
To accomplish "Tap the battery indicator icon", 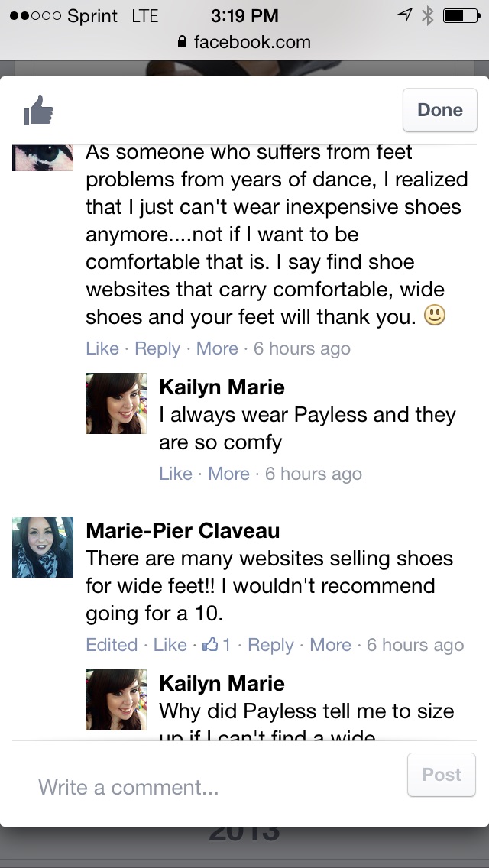I will (461, 15).
